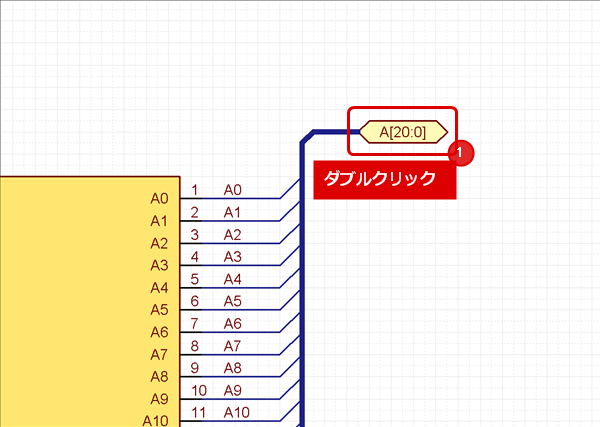Click pin number 6

click(194, 302)
